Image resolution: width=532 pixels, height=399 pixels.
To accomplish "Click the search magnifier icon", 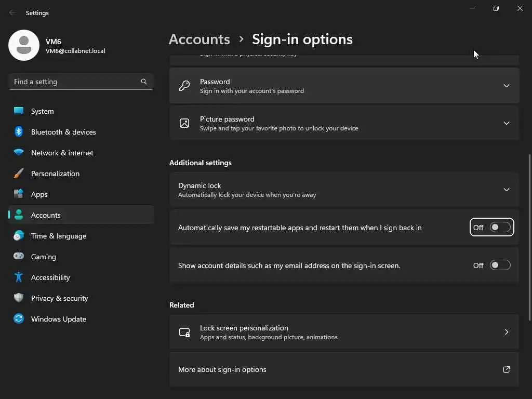I will coord(144,82).
